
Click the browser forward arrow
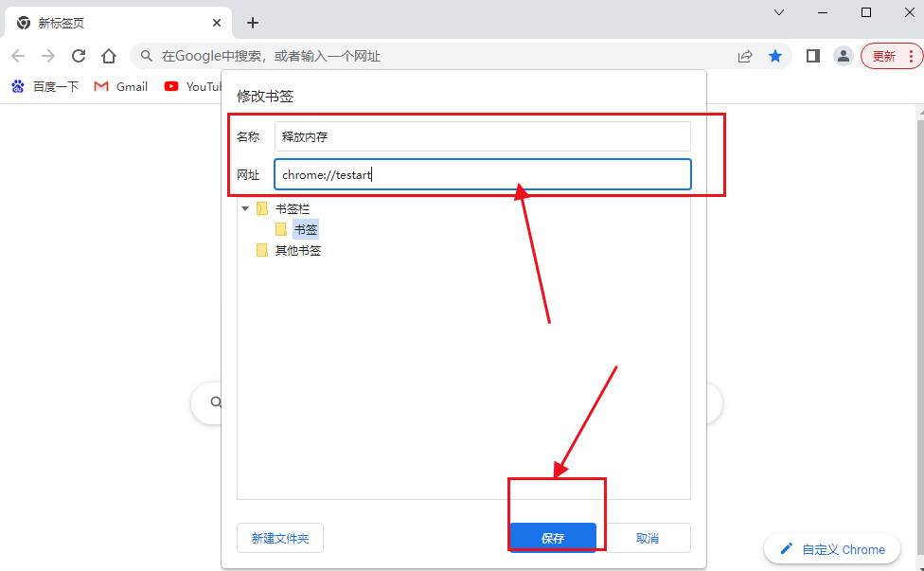point(48,56)
